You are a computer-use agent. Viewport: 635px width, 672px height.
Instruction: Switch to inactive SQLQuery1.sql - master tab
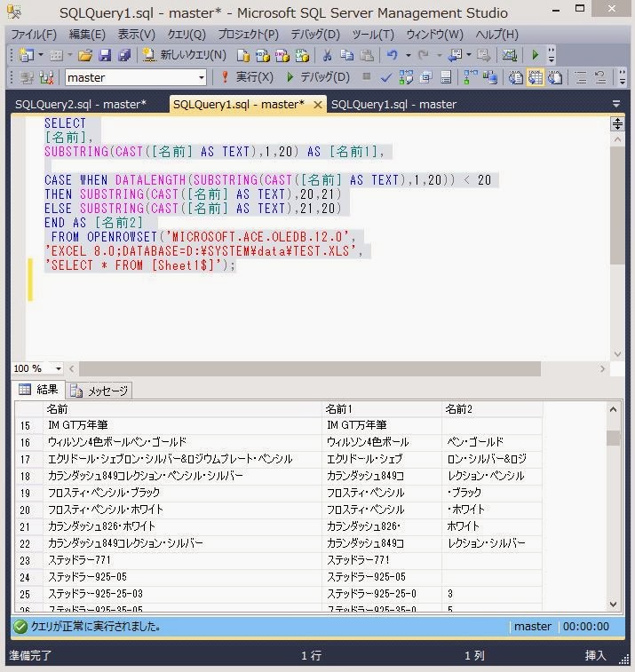point(393,104)
